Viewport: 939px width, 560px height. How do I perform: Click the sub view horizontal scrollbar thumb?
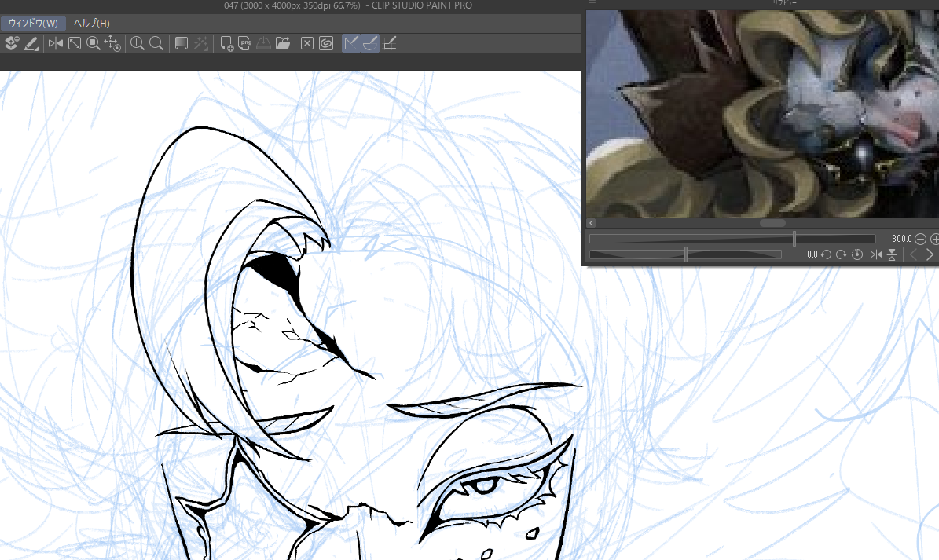[x=772, y=223]
